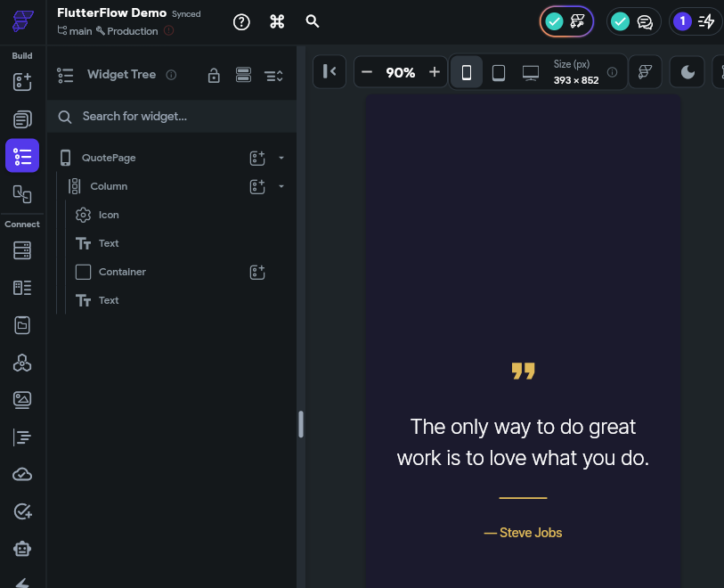Image resolution: width=724 pixels, height=588 pixels.
Task: Click the project issues status button
Action: pyautogui.click(x=566, y=21)
